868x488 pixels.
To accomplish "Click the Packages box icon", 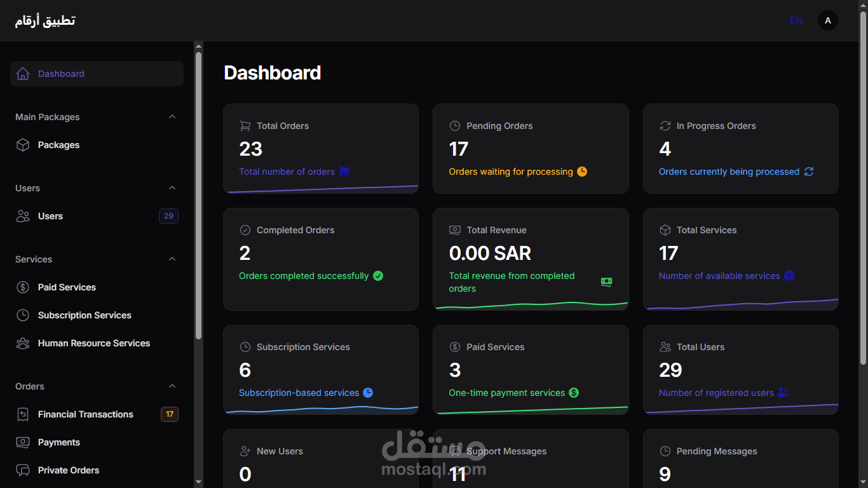I will pyautogui.click(x=23, y=145).
